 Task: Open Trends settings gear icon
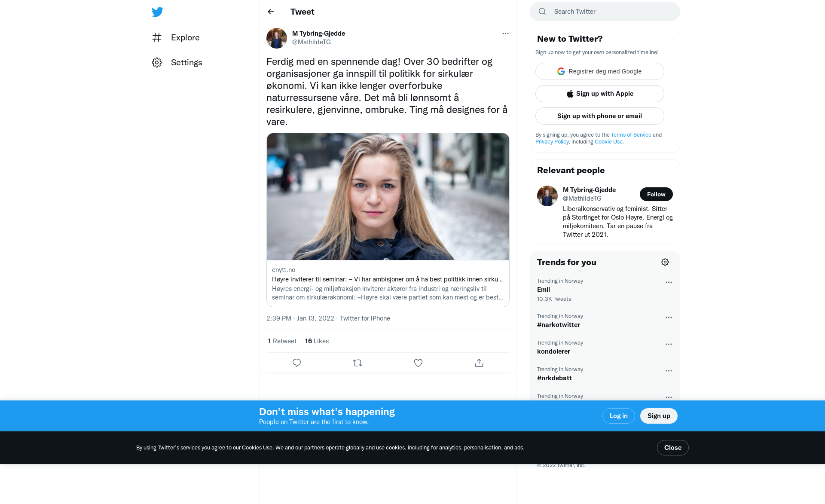coord(665,262)
